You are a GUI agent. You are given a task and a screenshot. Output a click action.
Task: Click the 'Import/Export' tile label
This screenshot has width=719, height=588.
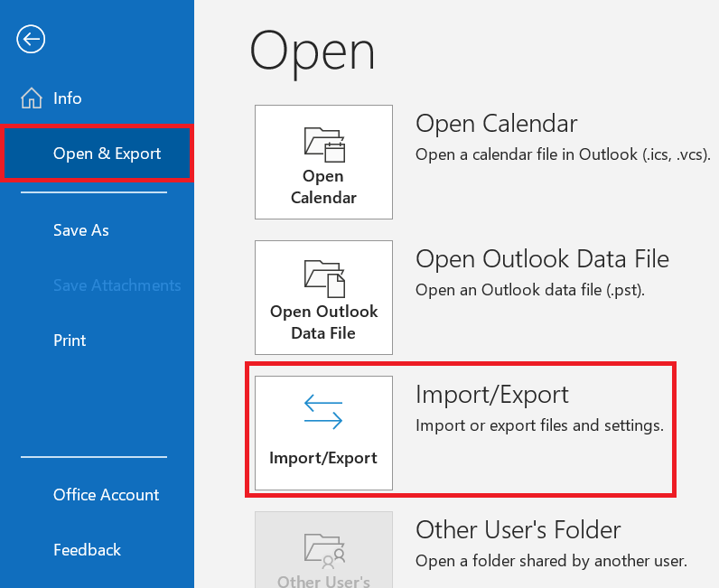[x=323, y=458]
